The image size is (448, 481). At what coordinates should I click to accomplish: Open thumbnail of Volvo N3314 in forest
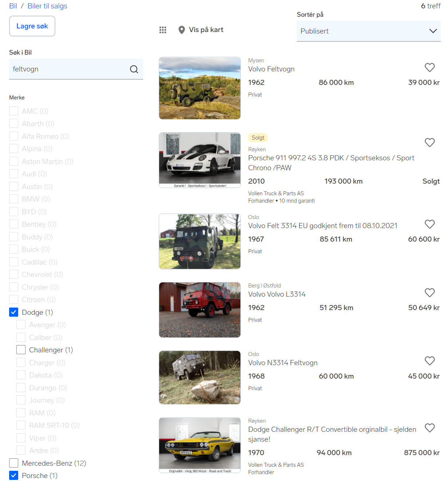tap(200, 378)
